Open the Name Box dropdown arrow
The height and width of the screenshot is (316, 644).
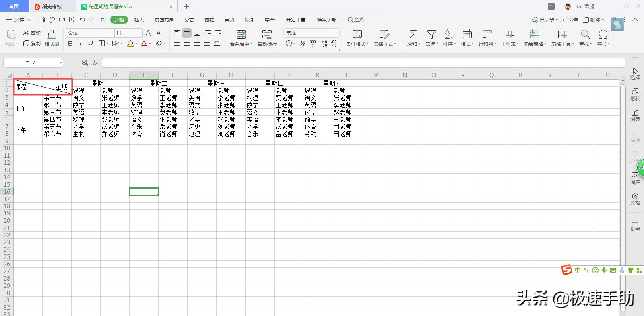click(x=61, y=63)
